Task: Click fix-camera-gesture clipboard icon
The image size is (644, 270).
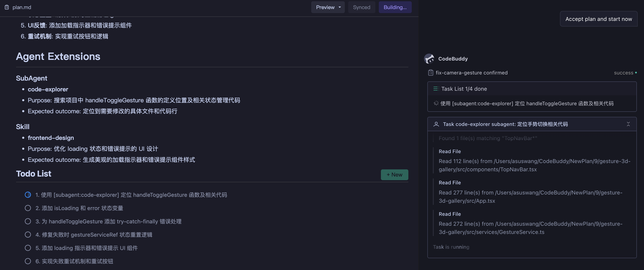Action: [x=431, y=73]
